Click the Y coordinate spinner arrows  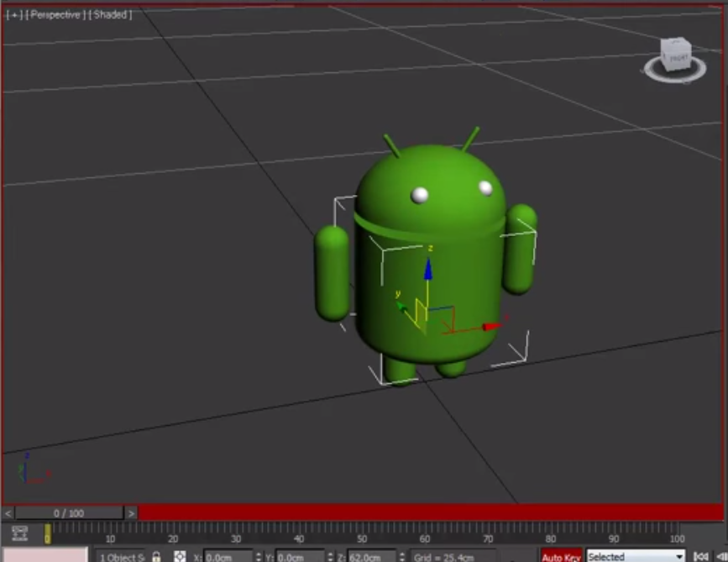[331, 557]
